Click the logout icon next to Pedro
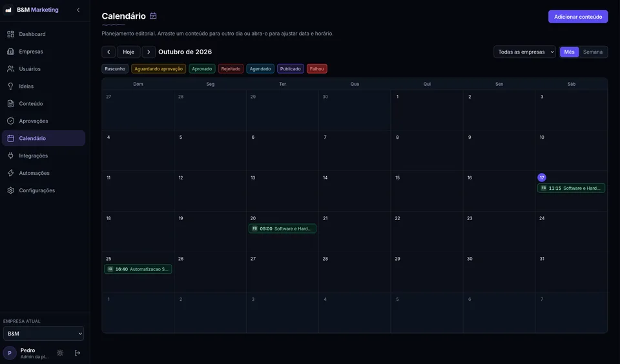The image size is (620, 364). pos(77,353)
